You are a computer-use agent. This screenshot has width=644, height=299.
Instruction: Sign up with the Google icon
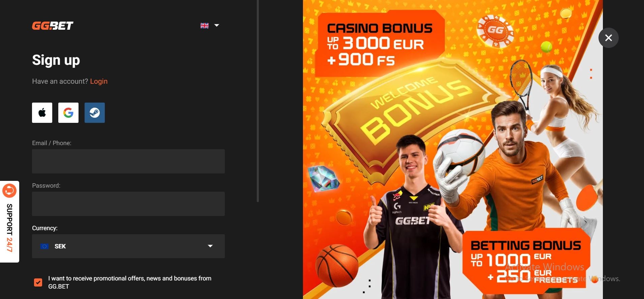tap(68, 113)
